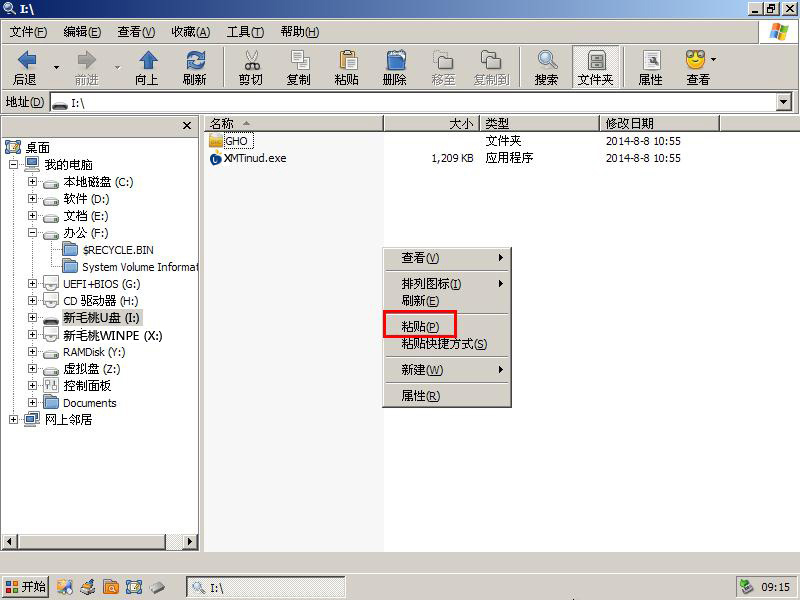Viewport: 800px width, 600px height.
Task: Sort by 大小 column header
Action: click(431, 123)
